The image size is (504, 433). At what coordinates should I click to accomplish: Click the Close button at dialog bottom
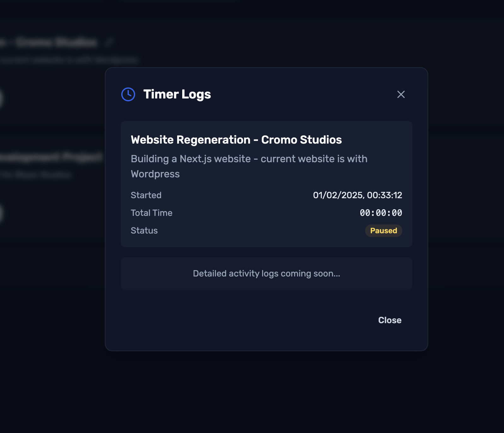pos(390,320)
